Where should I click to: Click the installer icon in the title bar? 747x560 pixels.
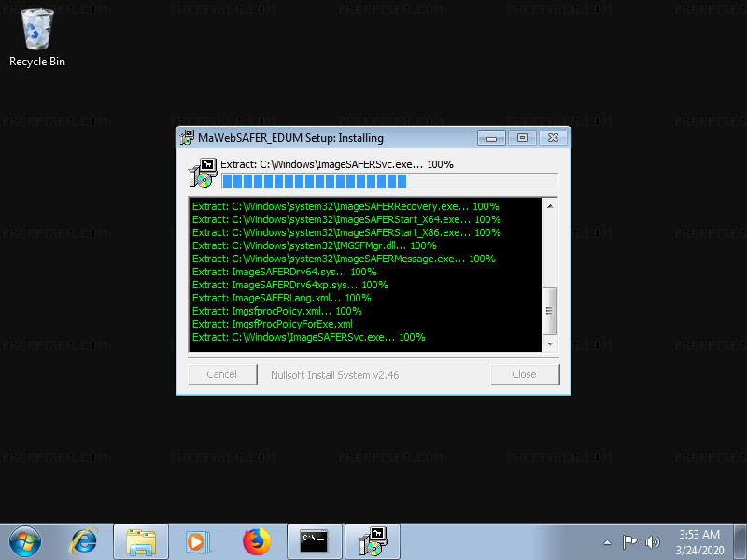click(187, 137)
